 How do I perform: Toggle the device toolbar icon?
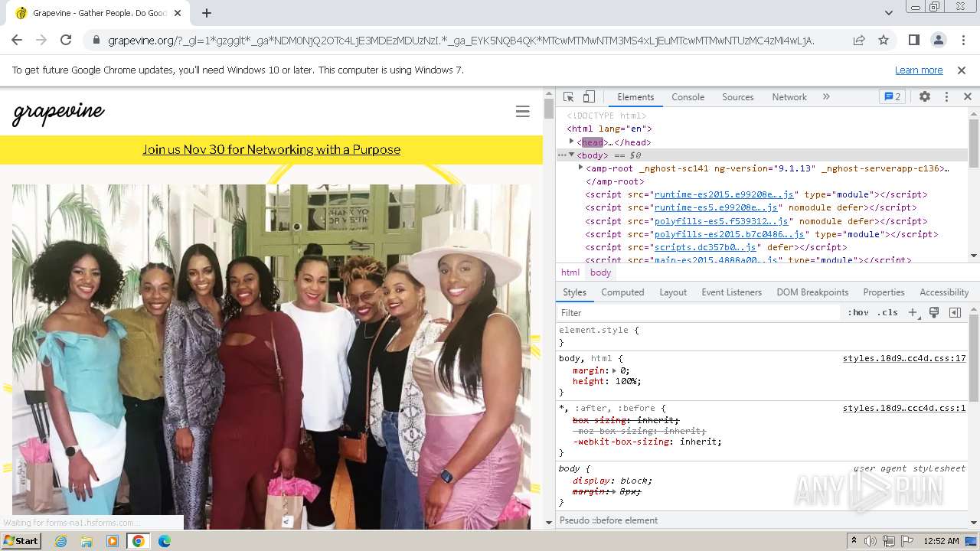click(589, 97)
